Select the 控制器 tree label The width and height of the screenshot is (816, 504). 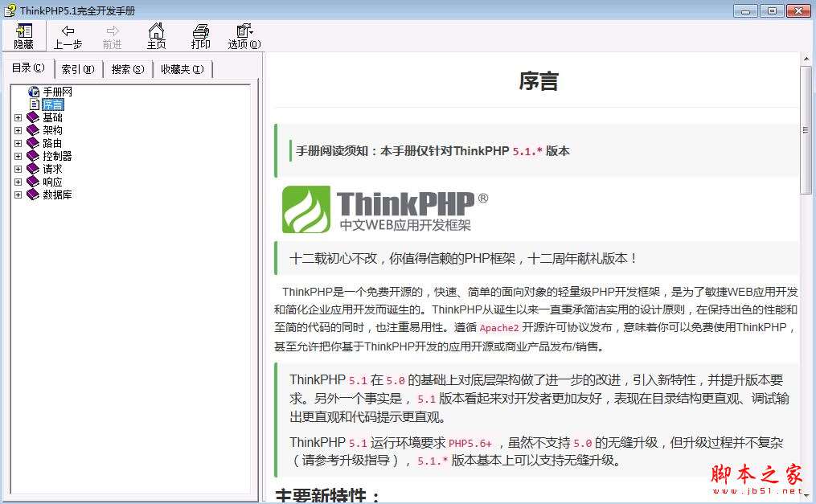[x=57, y=156]
